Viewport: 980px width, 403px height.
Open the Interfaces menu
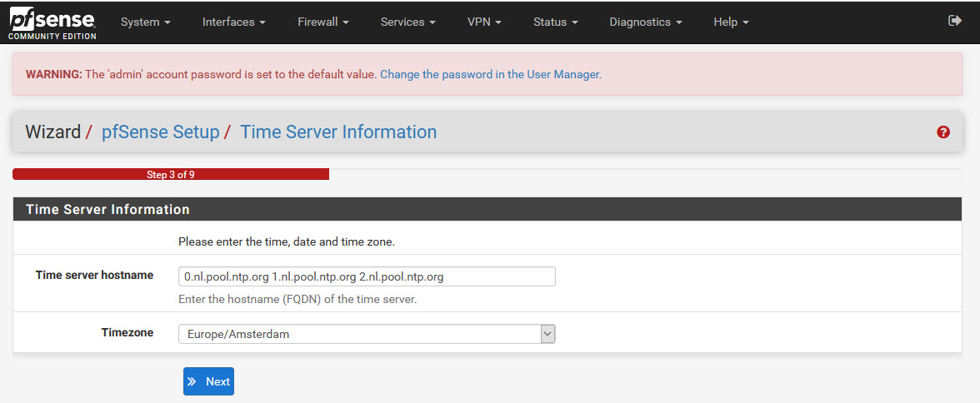233,22
